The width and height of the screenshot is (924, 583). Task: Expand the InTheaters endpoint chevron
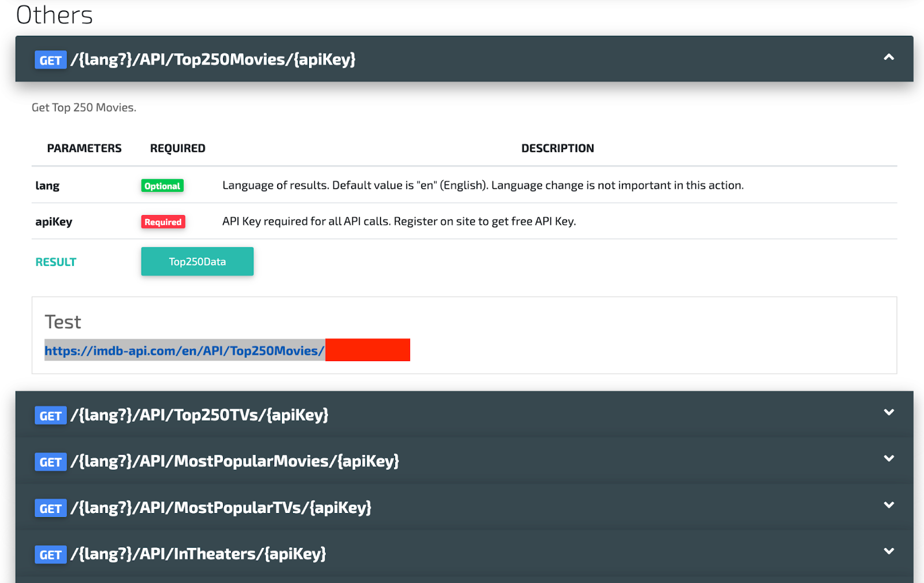click(x=889, y=551)
